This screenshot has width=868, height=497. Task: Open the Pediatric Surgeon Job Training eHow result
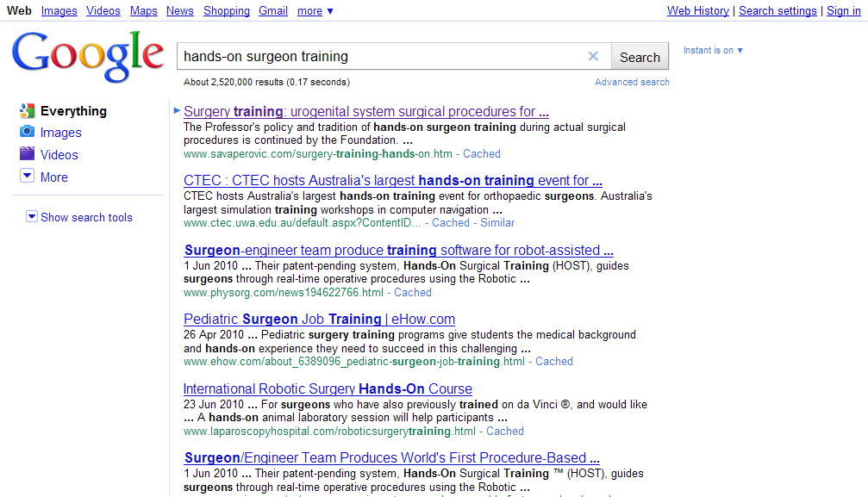(x=319, y=319)
